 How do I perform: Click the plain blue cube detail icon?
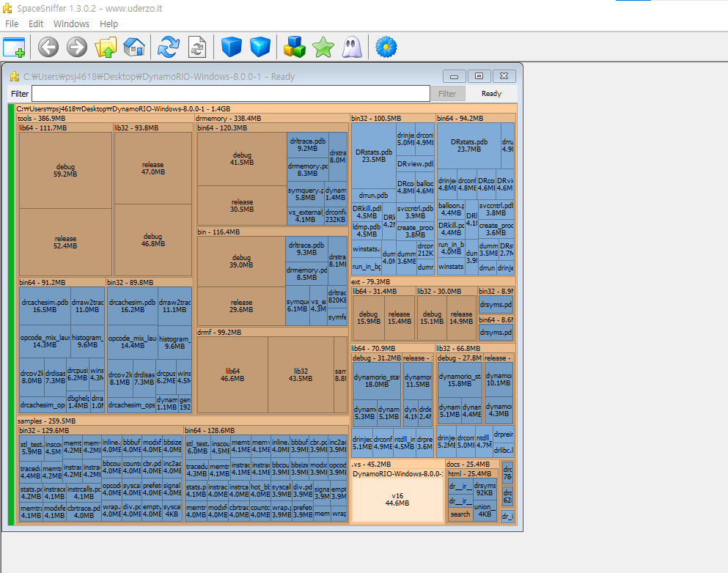(x=231, y=48)
